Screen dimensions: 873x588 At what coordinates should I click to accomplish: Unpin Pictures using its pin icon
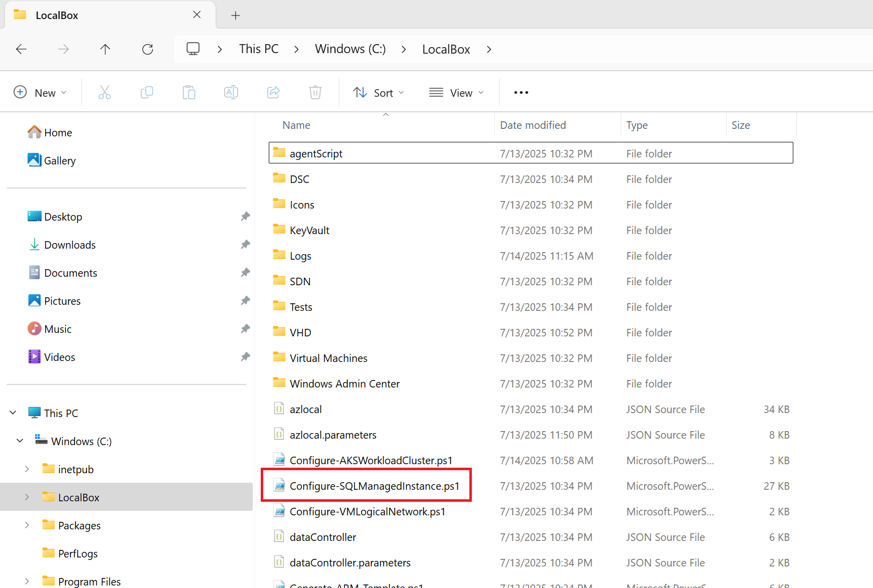click(245, 301)
